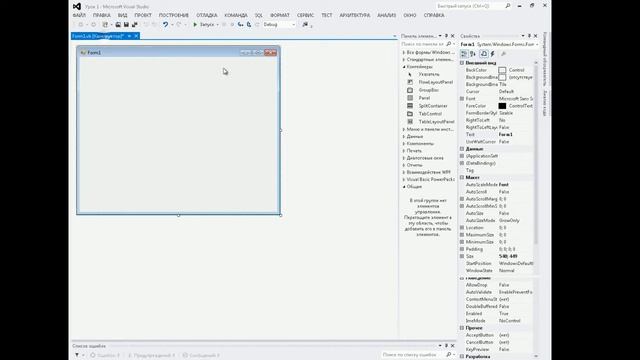The image size is (640, 360).
Task: Open the СПРАВКА menu
Action: (434, 15)
